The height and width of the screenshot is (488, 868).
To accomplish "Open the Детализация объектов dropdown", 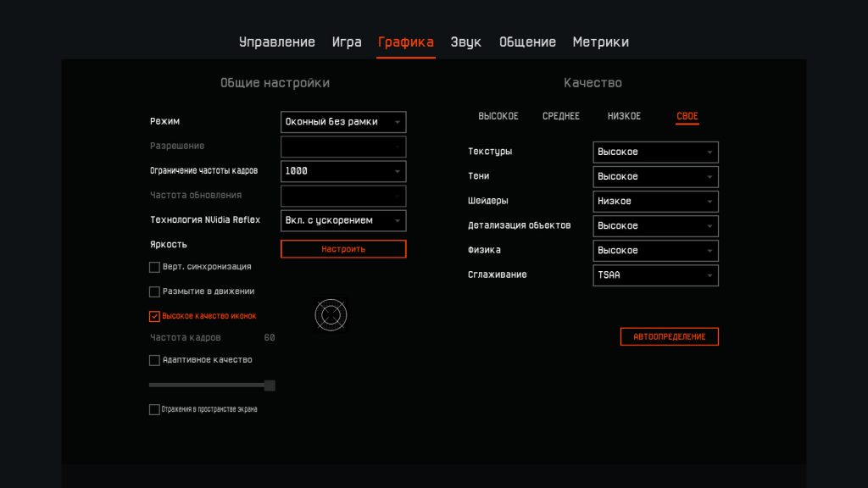I will pos(654,225).
